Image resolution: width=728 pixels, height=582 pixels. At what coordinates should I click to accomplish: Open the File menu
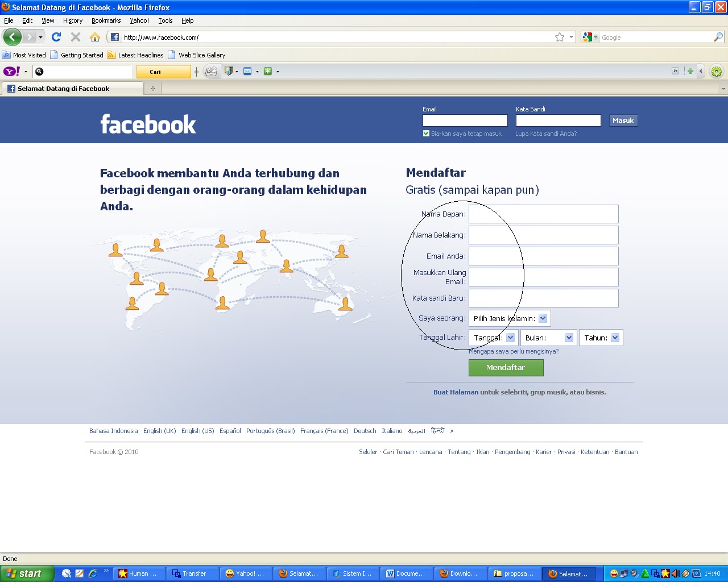9,20
